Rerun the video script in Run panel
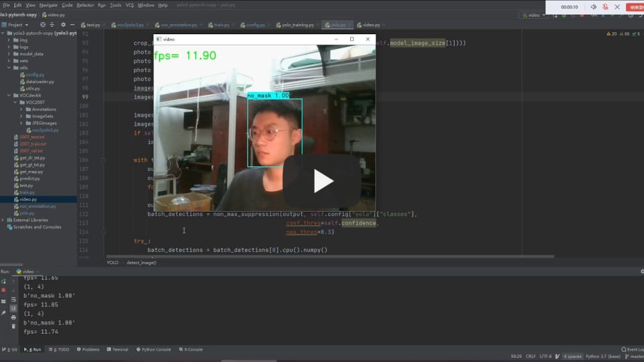 click(x=4, y=282)
